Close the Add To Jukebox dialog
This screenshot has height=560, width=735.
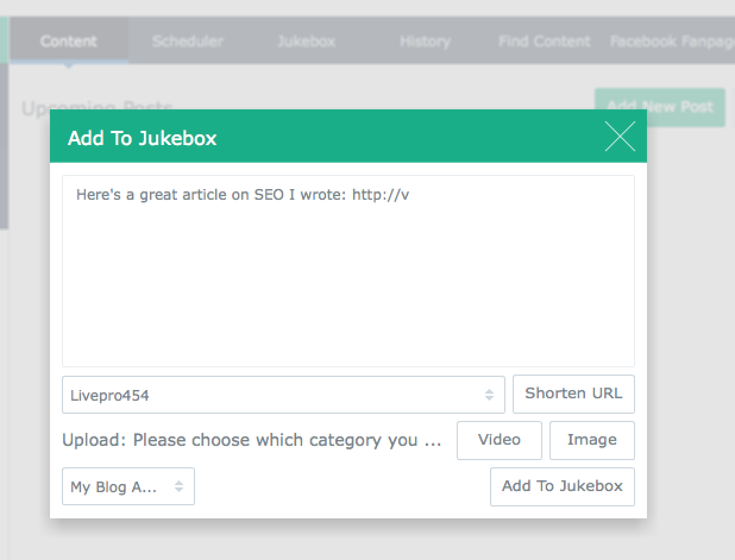point(620,137)
